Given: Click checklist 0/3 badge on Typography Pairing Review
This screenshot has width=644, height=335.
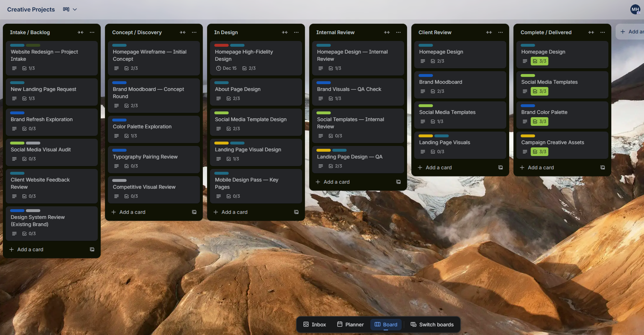Looking at the screenshot, I should pyautogui.click(x=131, y=166).
